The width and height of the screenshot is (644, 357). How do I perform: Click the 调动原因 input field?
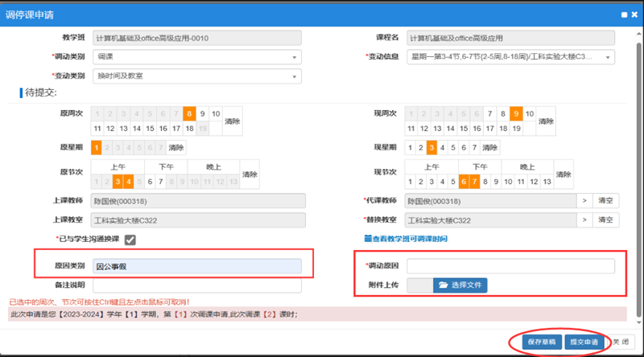click(x=510, y=266)
